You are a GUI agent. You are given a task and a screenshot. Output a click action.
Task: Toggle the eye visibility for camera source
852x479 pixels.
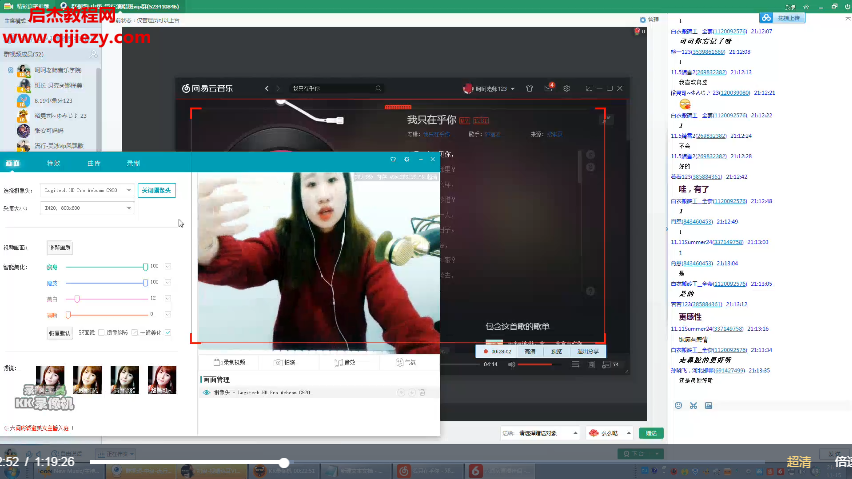click(206, 392)
